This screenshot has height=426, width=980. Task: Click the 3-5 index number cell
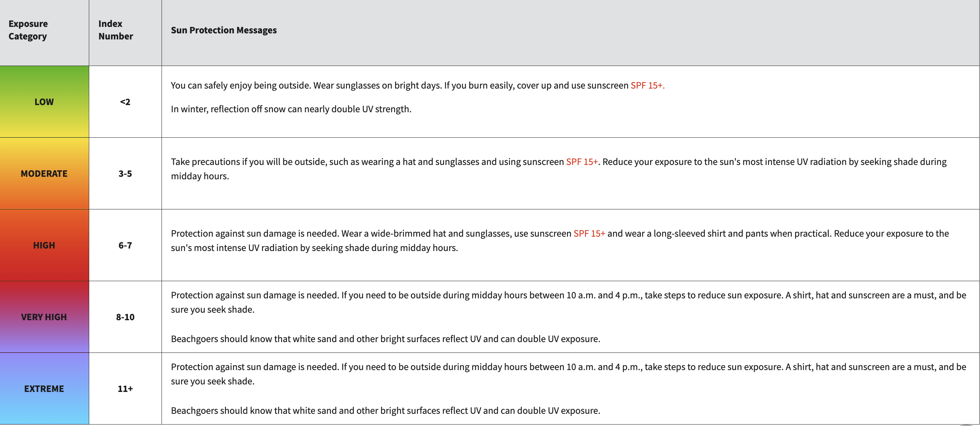125,174
